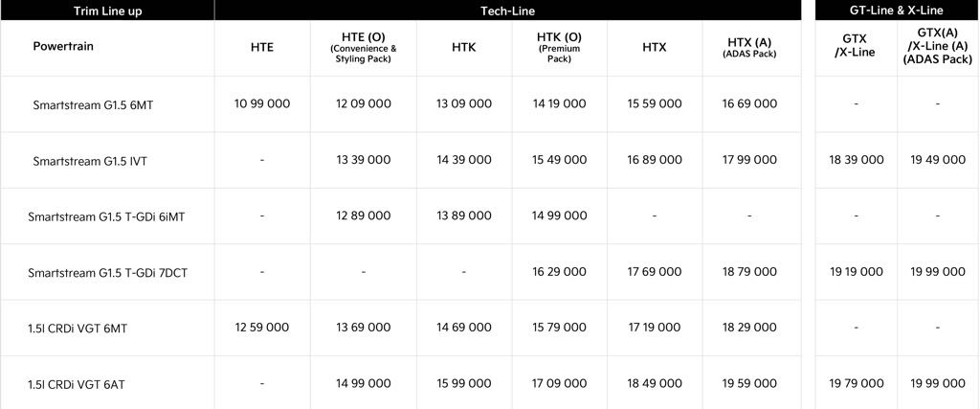
Task: Click the 18 39 000 GTX price
Action: click(x=856, y=160)
